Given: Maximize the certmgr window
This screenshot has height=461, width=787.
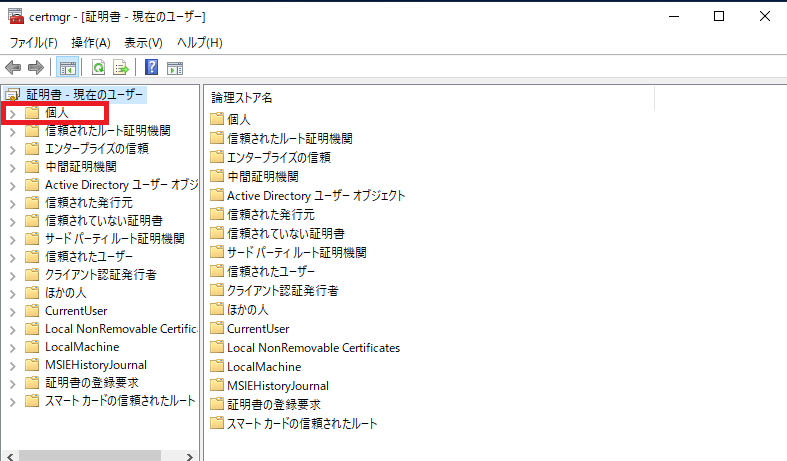Looking at the screenshot, I should coord(719,16).
